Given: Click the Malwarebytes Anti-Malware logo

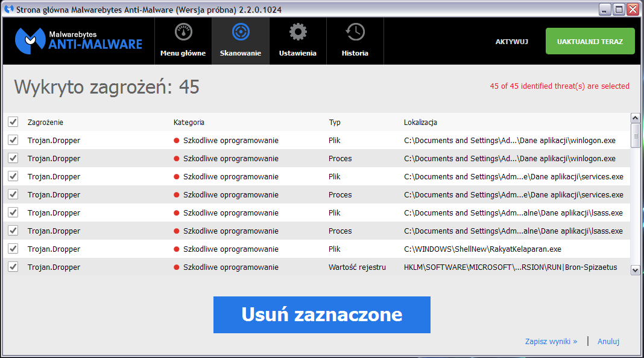Looking at the screenshot, I should click(x=78, y=40).
